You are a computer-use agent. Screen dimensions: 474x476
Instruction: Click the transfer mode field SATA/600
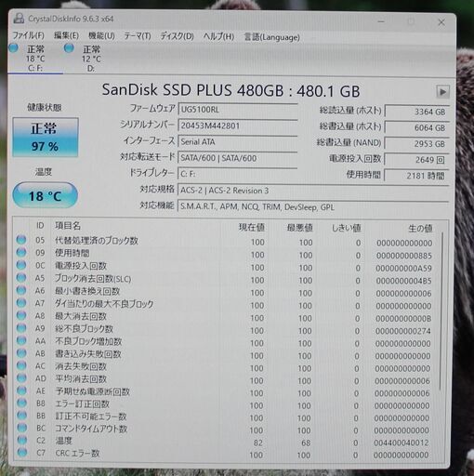tap(238, 158)
